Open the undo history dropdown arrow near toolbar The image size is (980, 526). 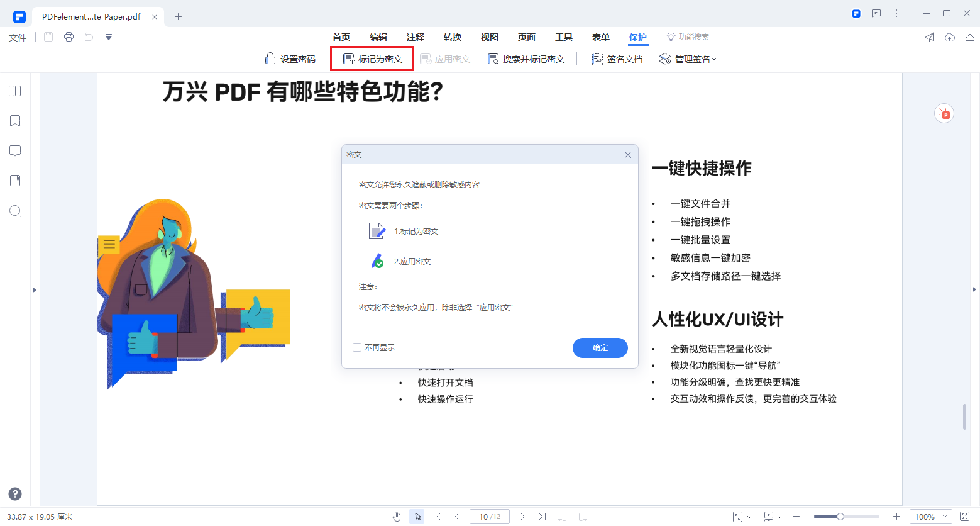click(108, 37)
